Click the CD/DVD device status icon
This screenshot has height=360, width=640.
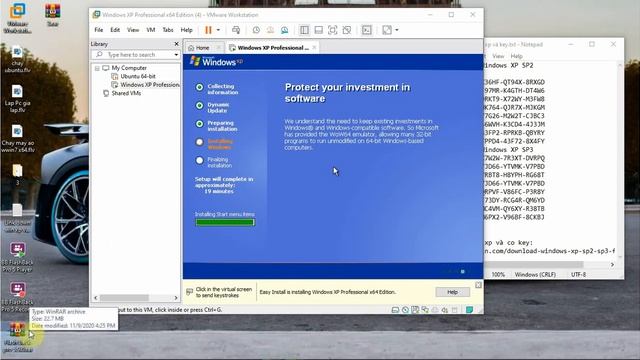(x=405, y=310)
